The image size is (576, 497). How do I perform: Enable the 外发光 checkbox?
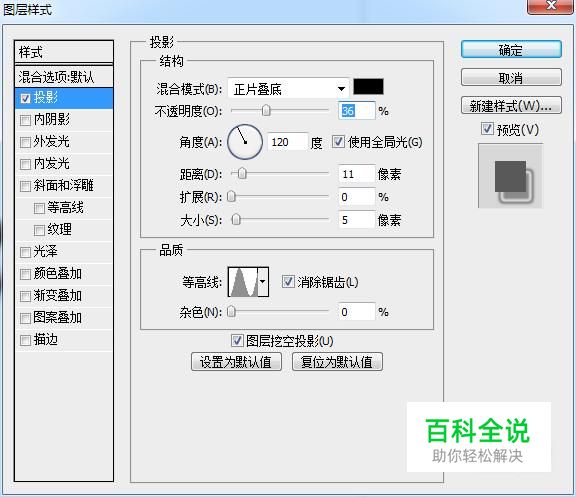point(25,142)
